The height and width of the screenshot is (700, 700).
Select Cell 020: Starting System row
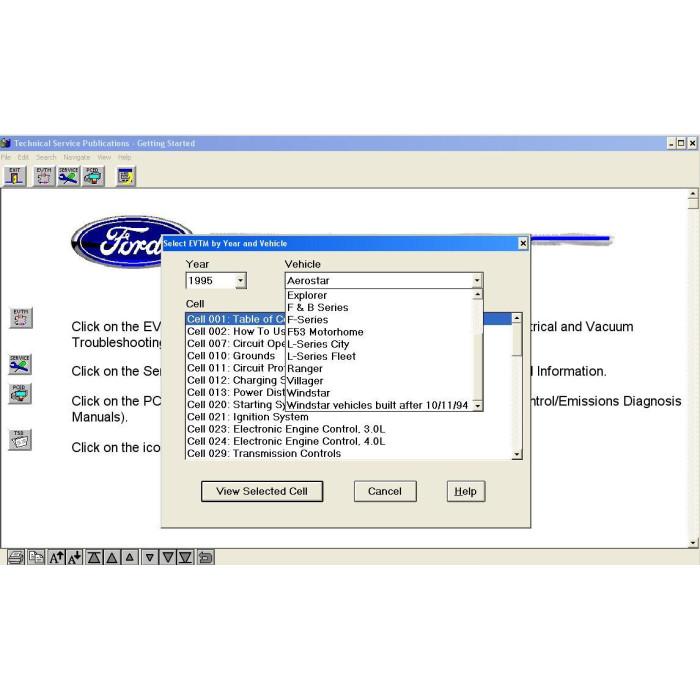[235, 405]
